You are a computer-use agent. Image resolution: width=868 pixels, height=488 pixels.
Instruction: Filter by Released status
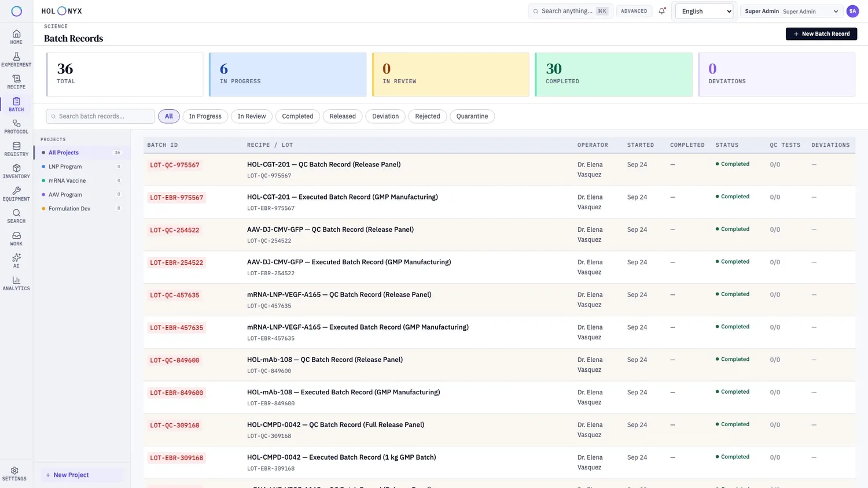[343, 116]
